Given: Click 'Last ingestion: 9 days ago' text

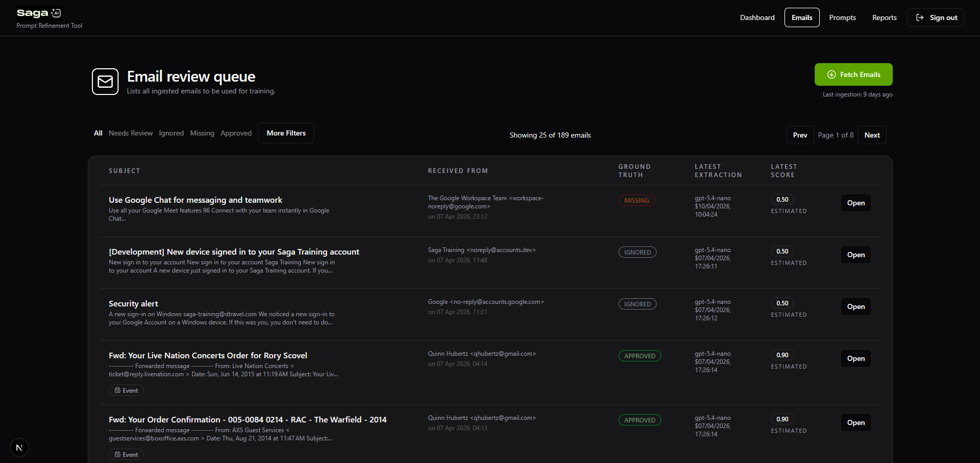Looking at the screenshot, I should pyautogui.click(x=857, y=94).
